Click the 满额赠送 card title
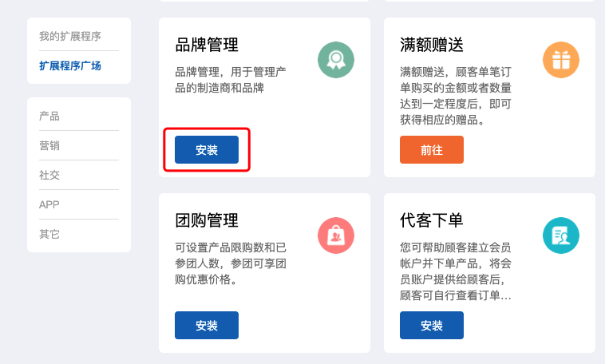605x364 pixels. click(431, 45)
